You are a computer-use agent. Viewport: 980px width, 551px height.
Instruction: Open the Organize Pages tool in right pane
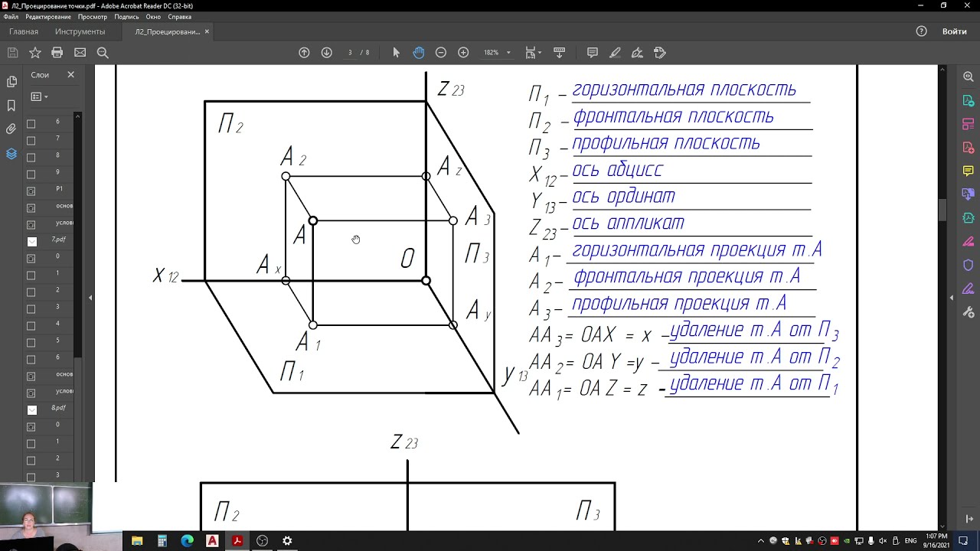click(969, 124)
